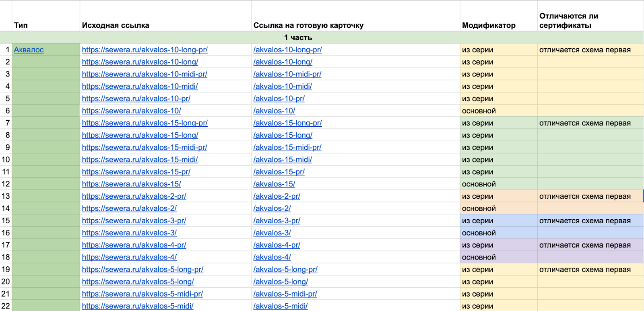Screen dimensions: 644x311
Task: Open card link /akvalos-15-midi/
Action: (x=283, y=160)
